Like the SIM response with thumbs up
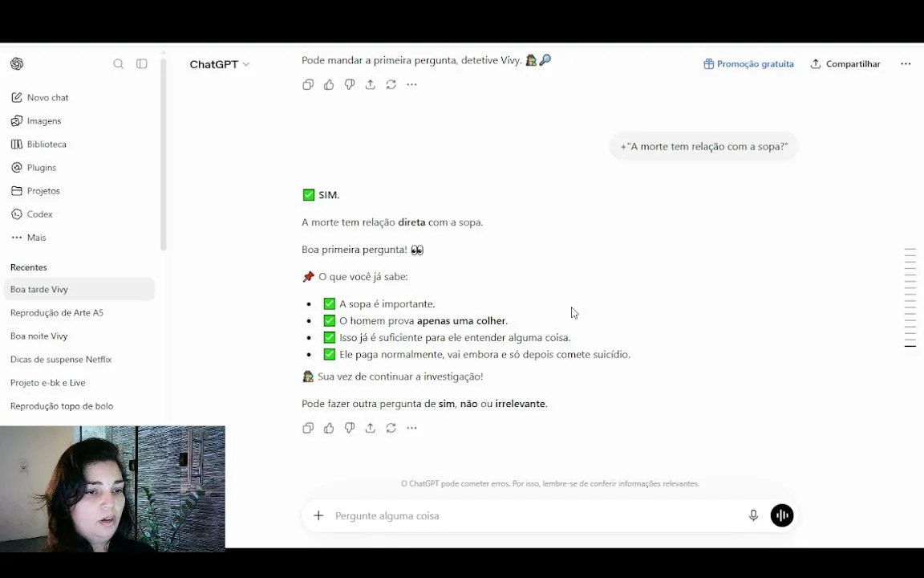Image resolution: width=924 pixels, height=578 pixels. click(x=329, y=428)
